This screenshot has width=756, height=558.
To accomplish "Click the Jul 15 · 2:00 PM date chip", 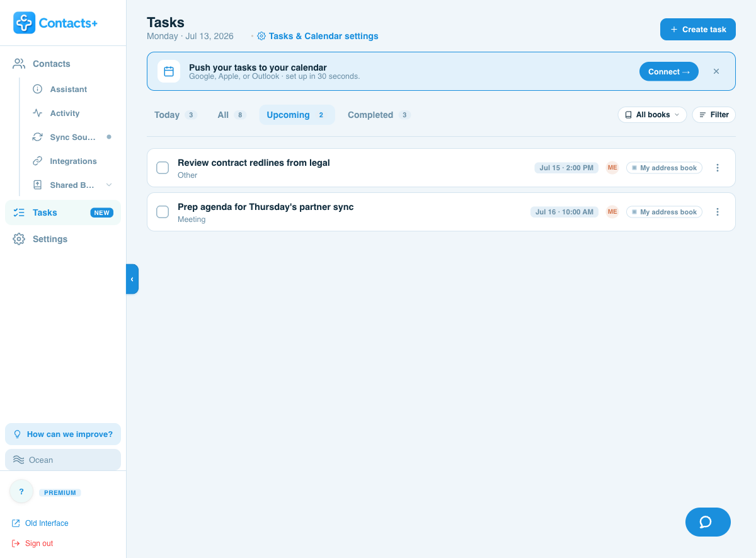I will click(x=566, y=168).
